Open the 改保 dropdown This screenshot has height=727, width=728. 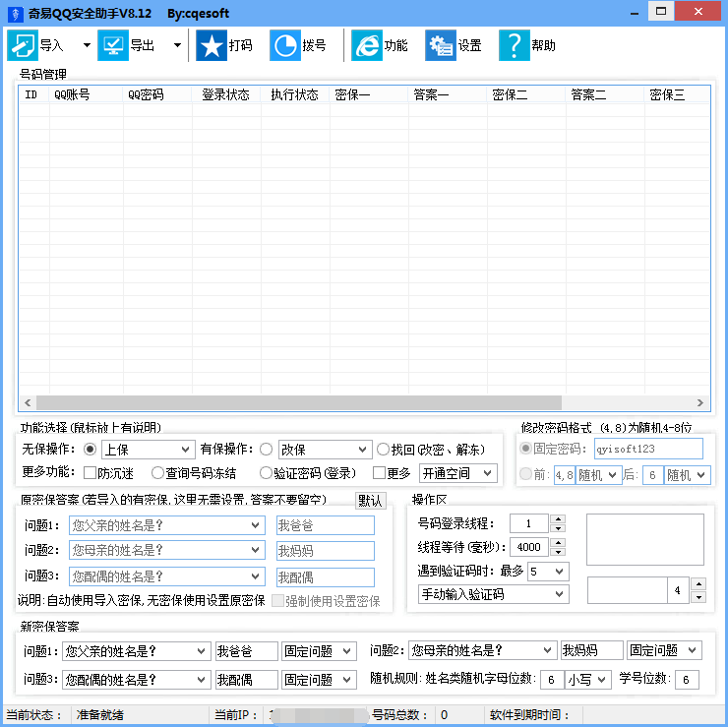click(325, 450)
